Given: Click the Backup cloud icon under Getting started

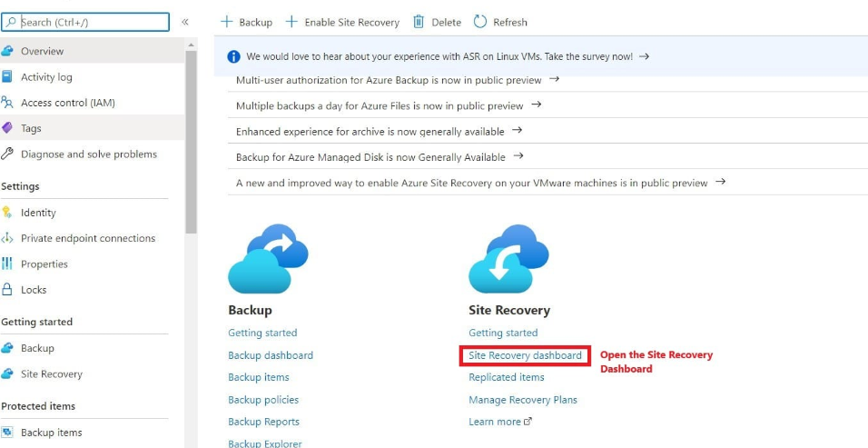Looking at the screenshot, I should click(6, 348).
